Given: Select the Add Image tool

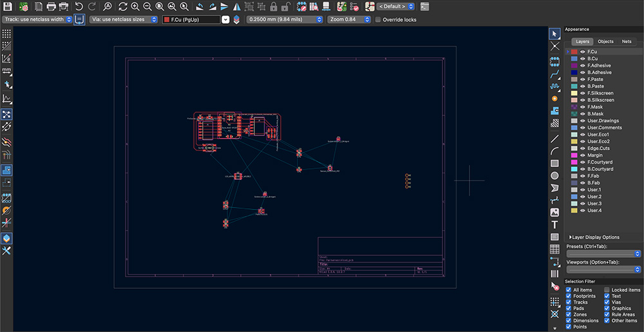Looking at the screenshot, I should tap(555, 213).
